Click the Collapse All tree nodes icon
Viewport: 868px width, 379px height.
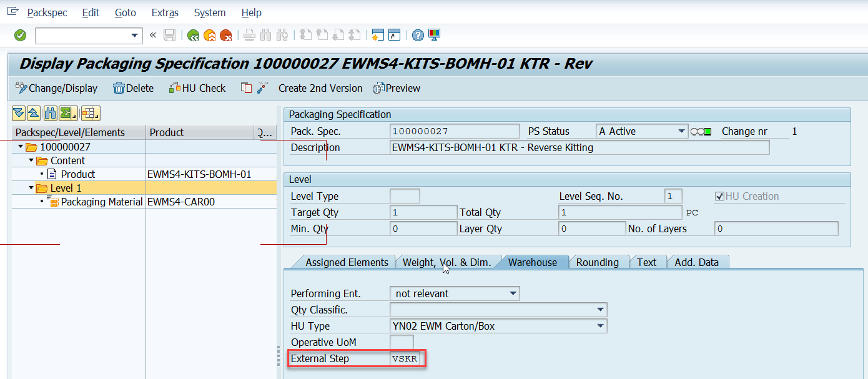pos(34,113)
